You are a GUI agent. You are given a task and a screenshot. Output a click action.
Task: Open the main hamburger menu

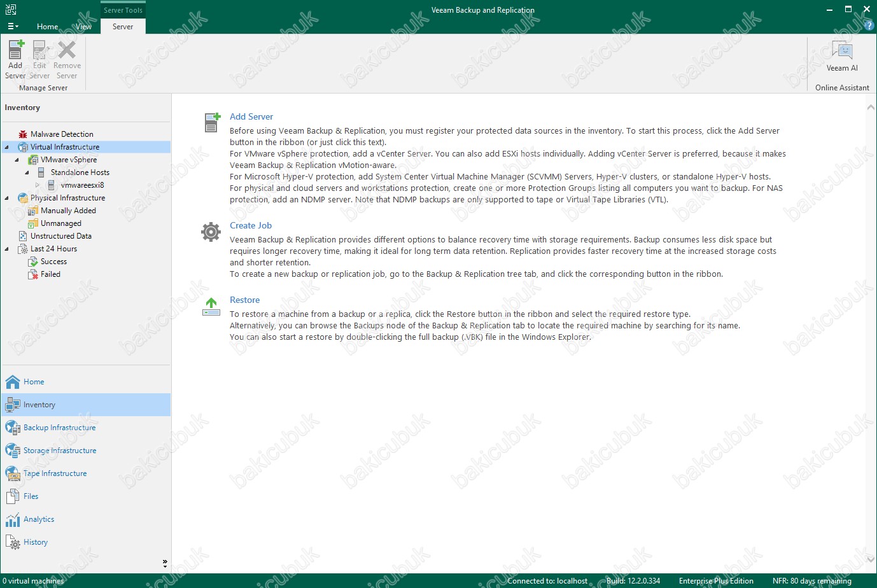[13, 26]
